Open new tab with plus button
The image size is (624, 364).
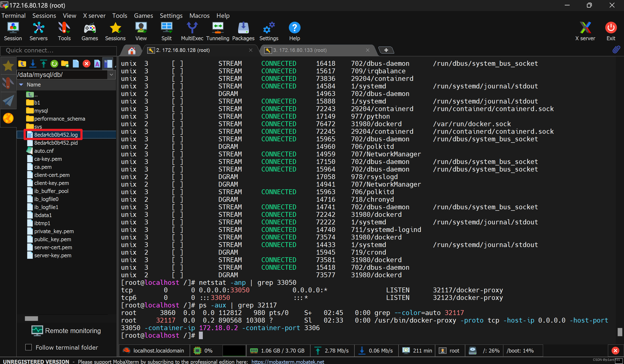[386, 50]
